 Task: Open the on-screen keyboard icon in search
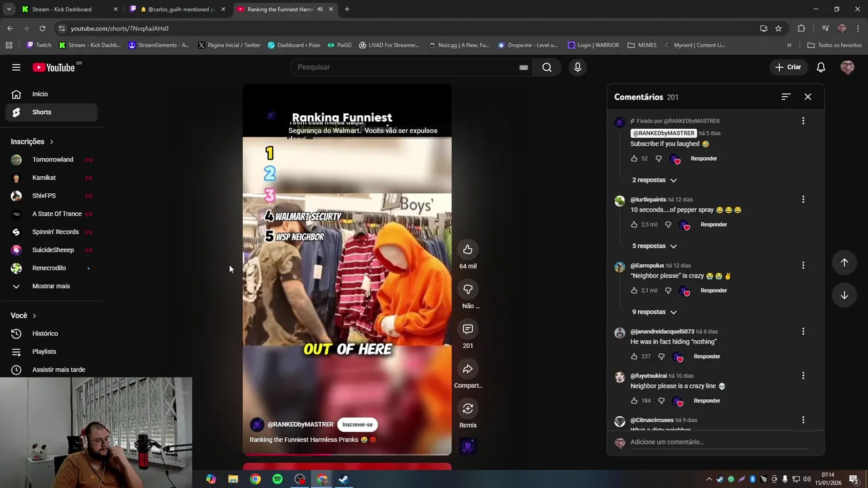524,67
